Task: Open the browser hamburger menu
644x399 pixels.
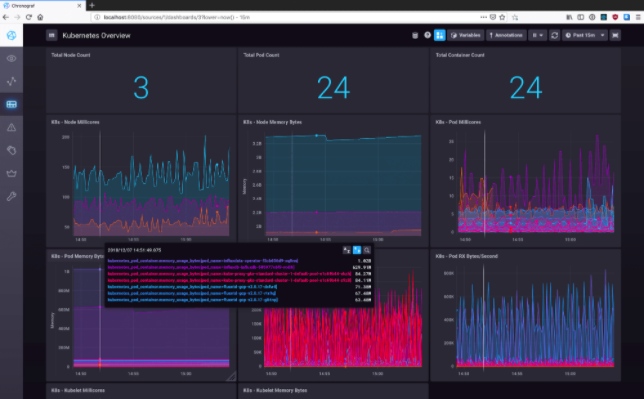Action: (x=638, y=17)
